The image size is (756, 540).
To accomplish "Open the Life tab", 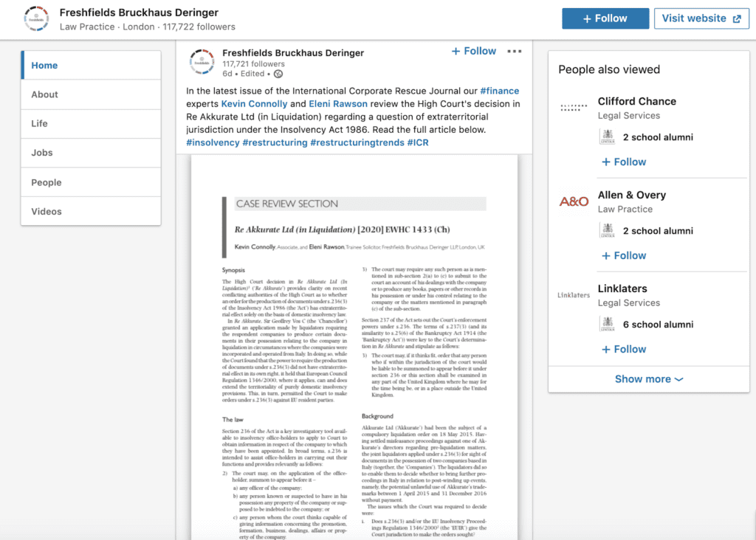I will [91, 123].
